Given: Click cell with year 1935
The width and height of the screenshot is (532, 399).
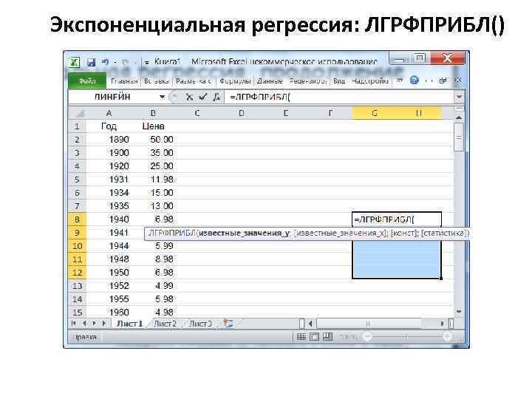Looking at the screenshot, I should coord(109,206).
